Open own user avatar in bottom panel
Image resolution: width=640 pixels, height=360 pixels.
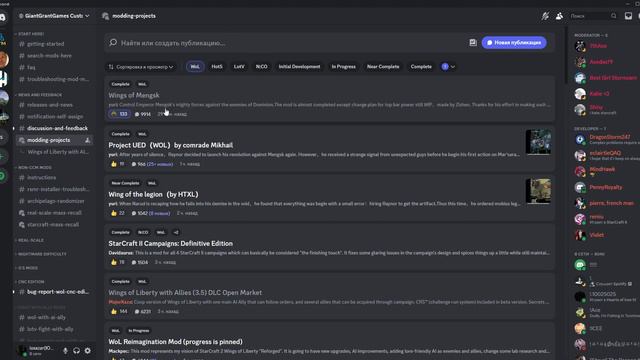pos(22,351)
